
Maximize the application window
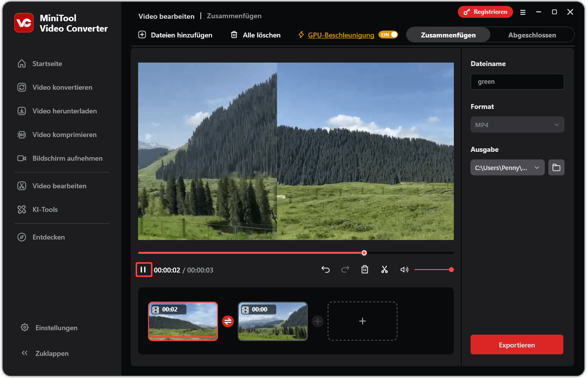point(554,12)
